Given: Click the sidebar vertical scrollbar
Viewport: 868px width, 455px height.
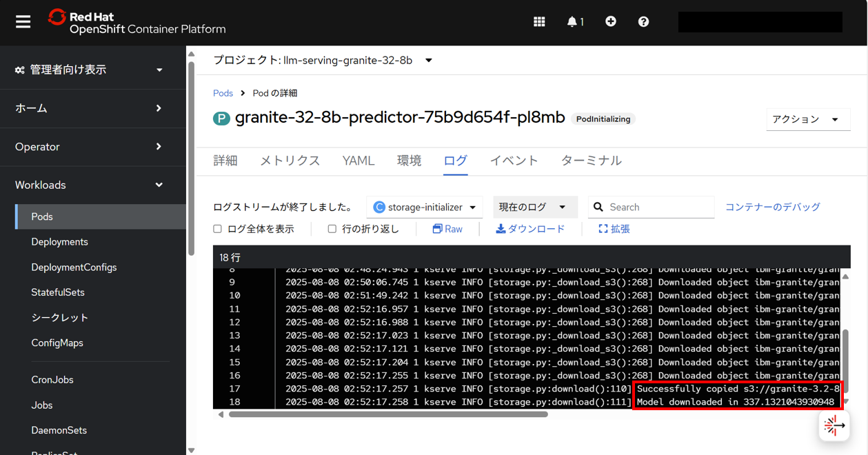Looking at the screenshot, I should [191, 157].
